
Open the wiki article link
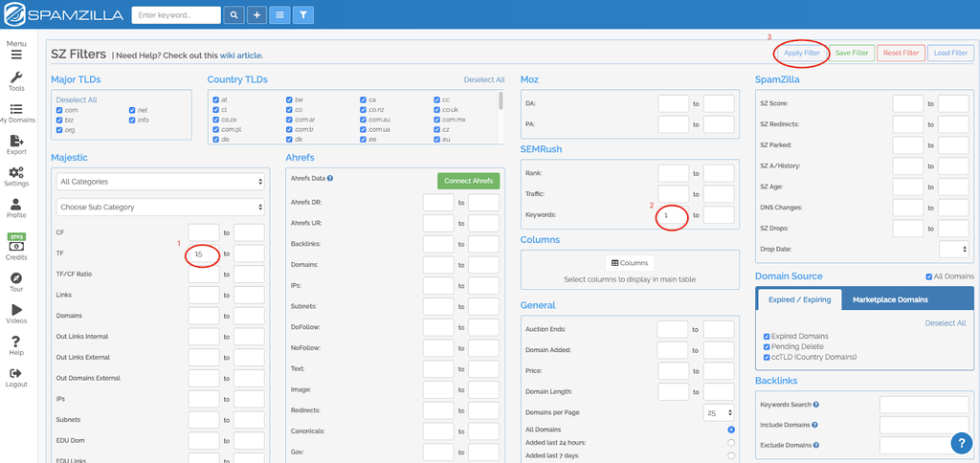tap(240, 55)
